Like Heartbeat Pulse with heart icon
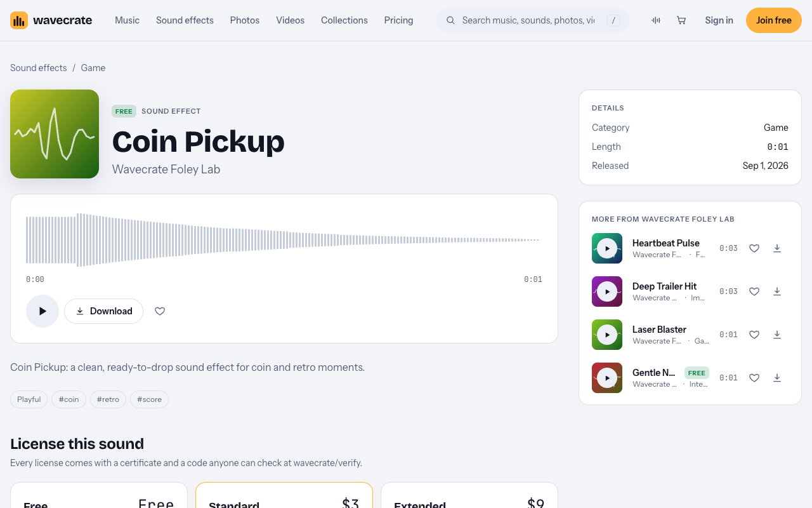 754,248
